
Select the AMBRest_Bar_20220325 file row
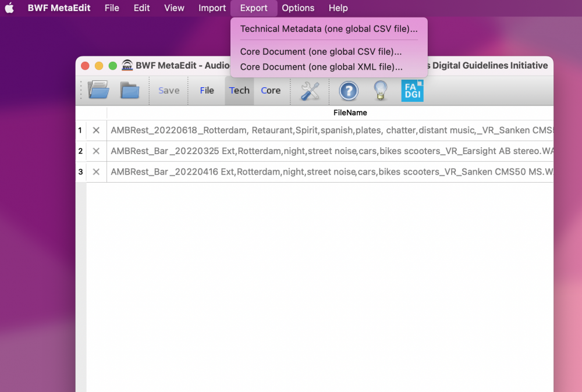click(x=331, y=151)
